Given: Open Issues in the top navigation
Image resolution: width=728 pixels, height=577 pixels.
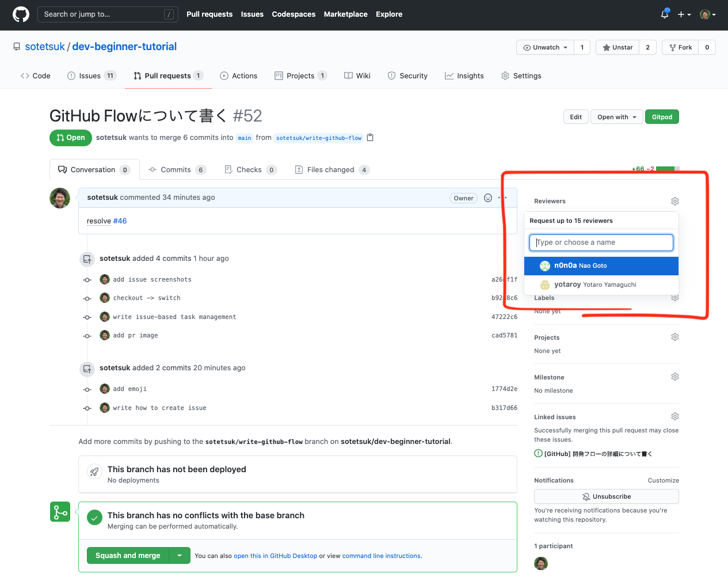Looking at the screenshot, I should click(252, 14).
